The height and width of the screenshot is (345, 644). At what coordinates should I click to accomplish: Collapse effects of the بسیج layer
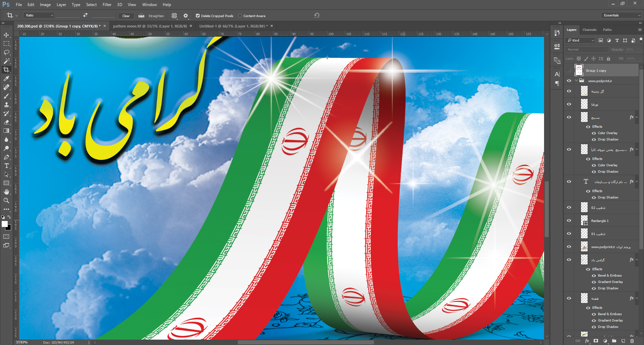[637, 117]
